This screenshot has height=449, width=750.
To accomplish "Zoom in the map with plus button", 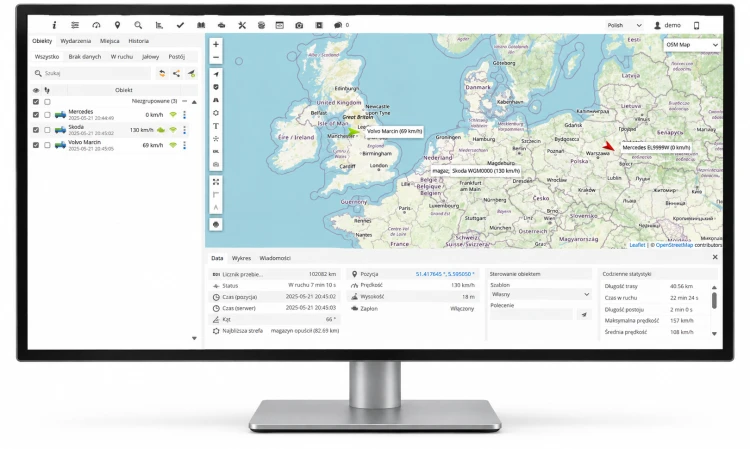I will pos(216,44).
